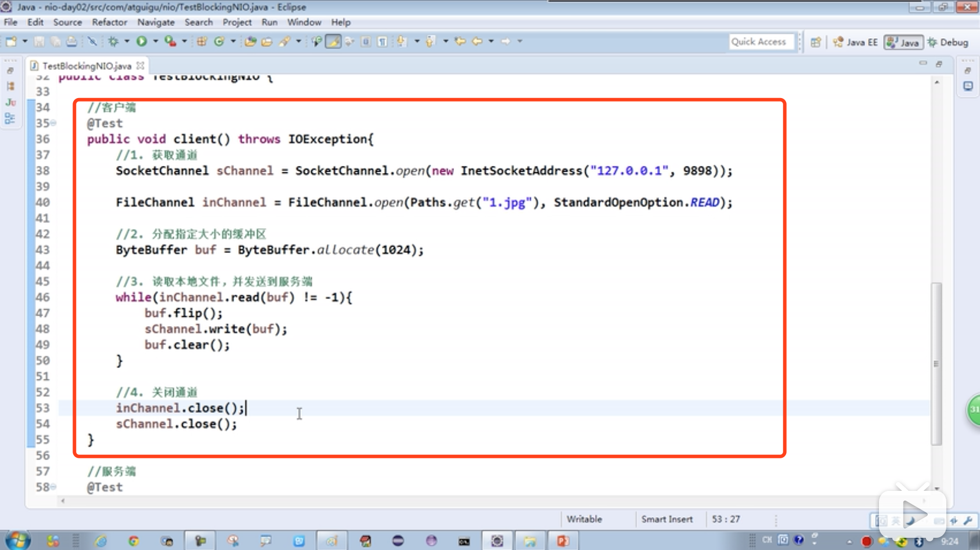The width and height of the screenshot is (980, 550).
Task: Click the Open Type toolbar icon
Action: (x=250, y=41)
